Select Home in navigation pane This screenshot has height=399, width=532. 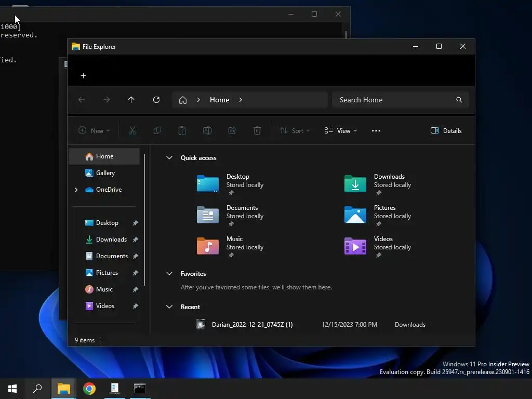pyautogui.click(x=104, y=156)
